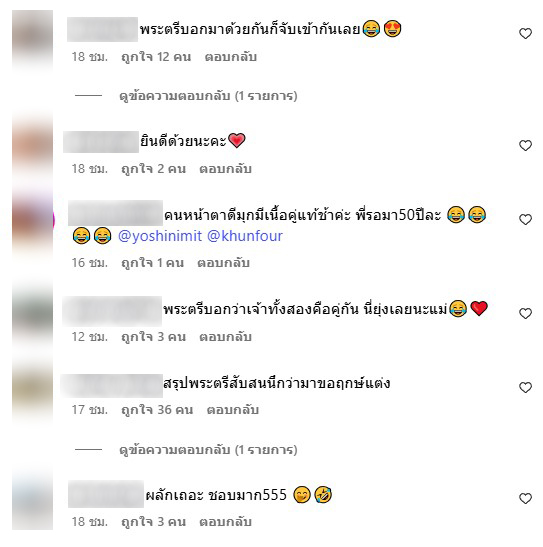The image size is (543, 547).
Task: Open the @yoshinimit profile mention
Action: point(160,236)
